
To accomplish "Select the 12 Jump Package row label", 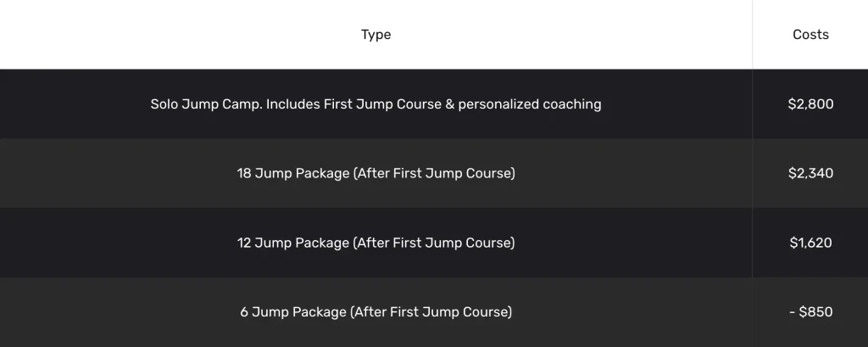I will point(376,243).
